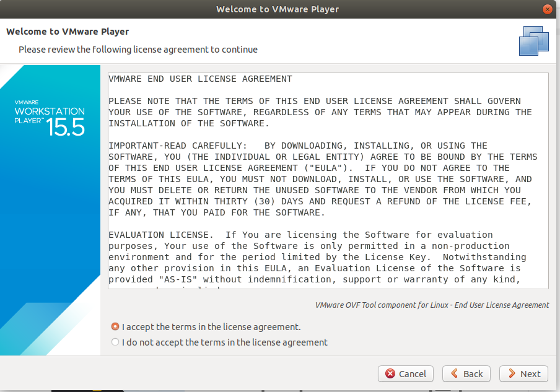Click the Workstation Player 15.5 banner logo
Viewport: 560px width, 392px height.
50,118
